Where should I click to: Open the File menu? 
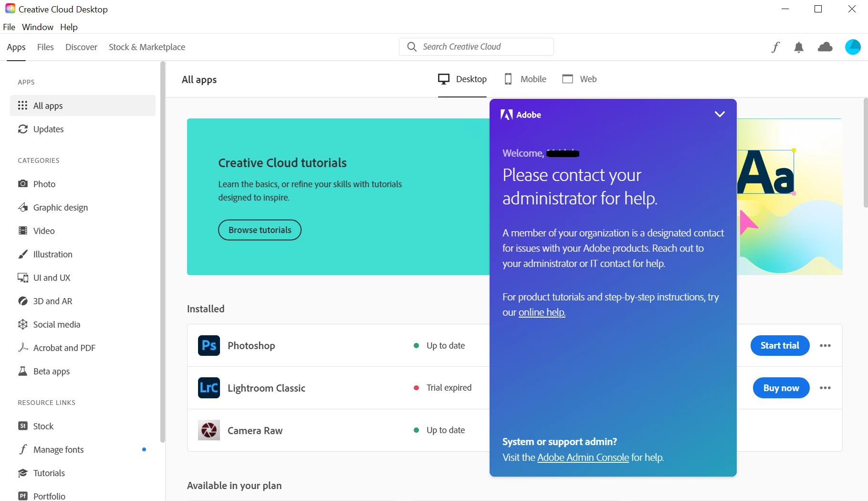[x=9, y=27]
